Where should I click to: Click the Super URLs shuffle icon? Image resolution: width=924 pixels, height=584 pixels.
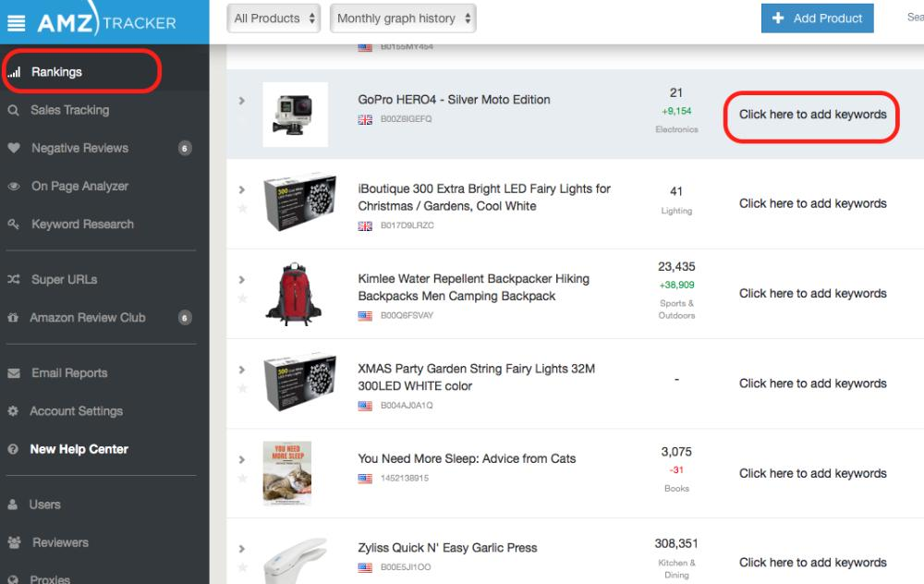point(14,279)
